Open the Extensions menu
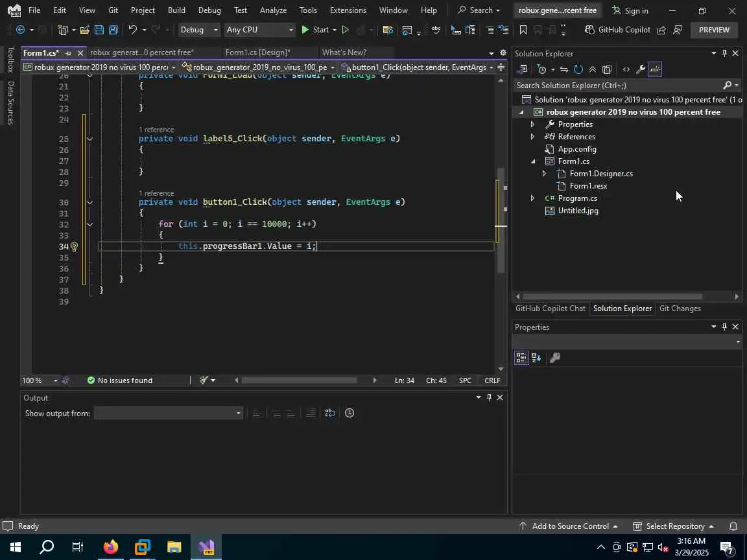The height and width of the screenshot is (560, 747). coord(348,10)
